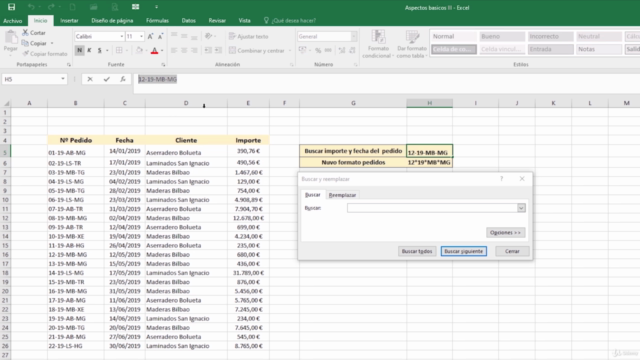The image size is (640, 360).
Task: Click top vertical align icon
Action: [174, 36]
